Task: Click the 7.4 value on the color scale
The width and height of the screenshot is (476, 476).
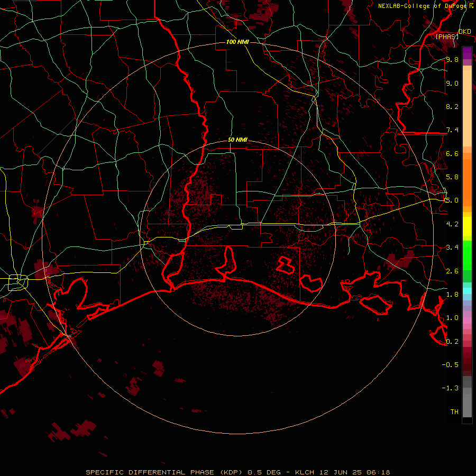Action: pyautogui.click(x=452, y=130)
